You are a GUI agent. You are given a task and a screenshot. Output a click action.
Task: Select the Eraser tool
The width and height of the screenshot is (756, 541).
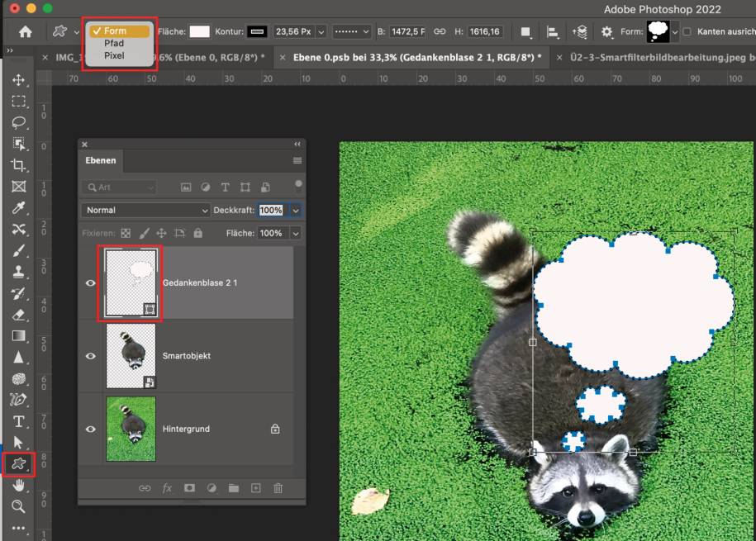click(18, 315)
